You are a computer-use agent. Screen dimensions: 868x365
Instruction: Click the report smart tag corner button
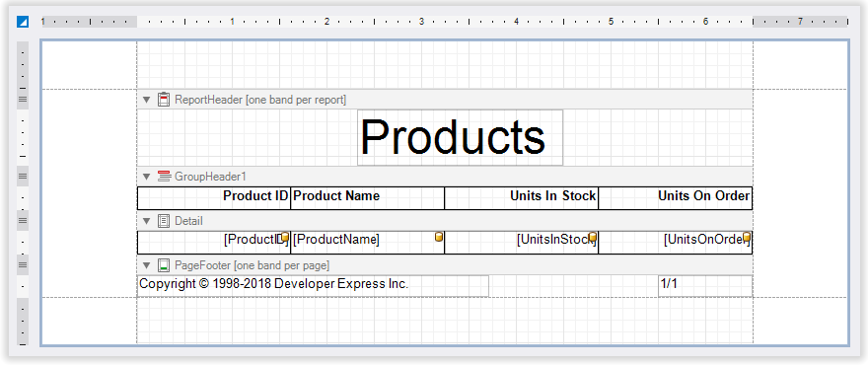(x=22, y=22)
